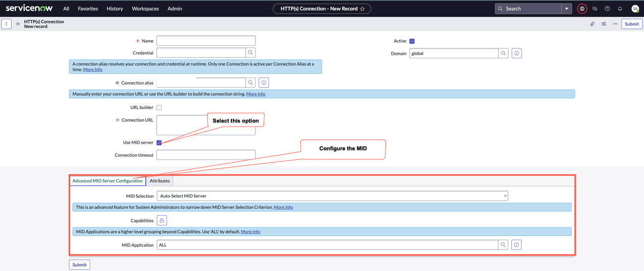
Task: Preview the Domain record info icon
Action: tap(517, 53)
